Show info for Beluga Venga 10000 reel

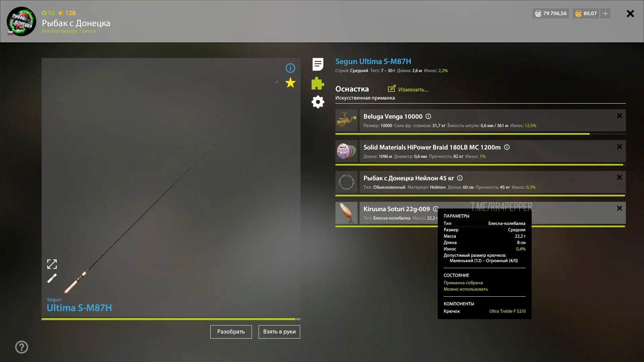(x=428, y=116)
